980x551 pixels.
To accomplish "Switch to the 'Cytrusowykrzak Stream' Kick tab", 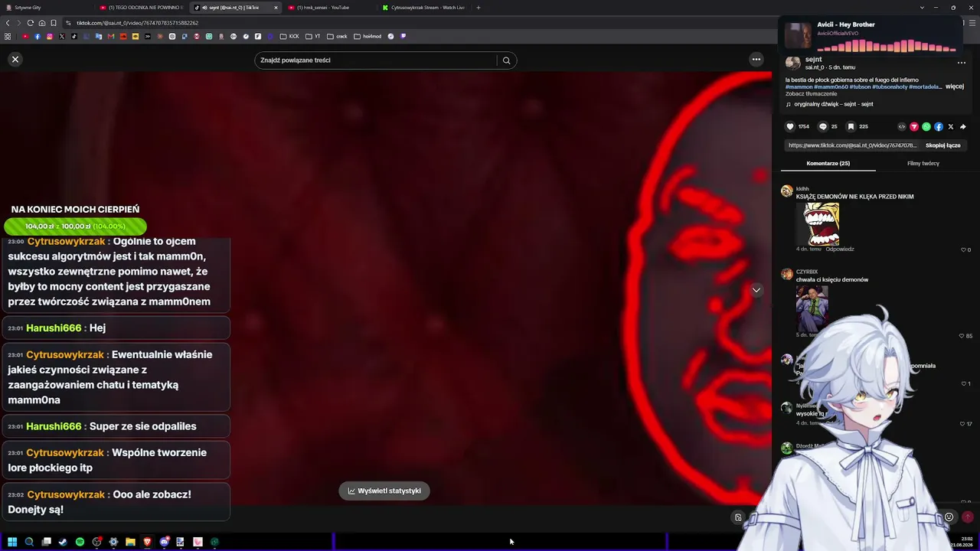I will [424, 8].
